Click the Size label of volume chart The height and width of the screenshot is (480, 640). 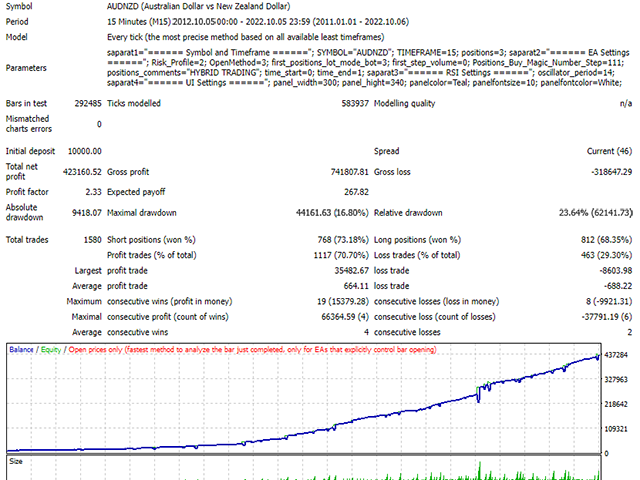click(x=17, y=462)
